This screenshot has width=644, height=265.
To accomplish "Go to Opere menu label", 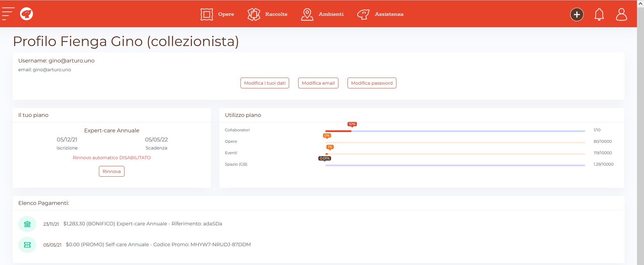I will tap(226, 14).
